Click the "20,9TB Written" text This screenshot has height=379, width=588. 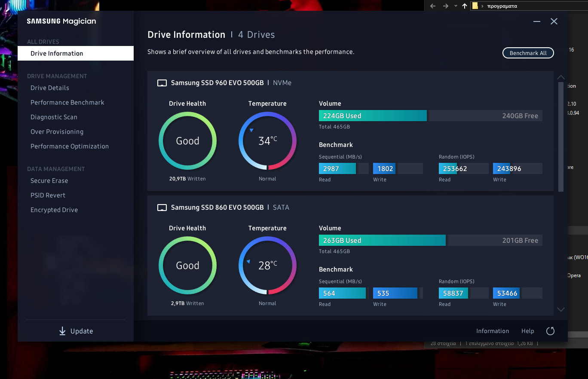(187, 179)
